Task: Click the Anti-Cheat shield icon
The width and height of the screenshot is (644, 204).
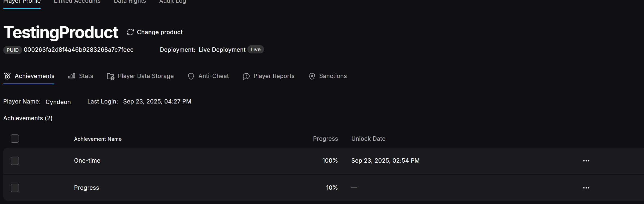Action: point(191,76)
